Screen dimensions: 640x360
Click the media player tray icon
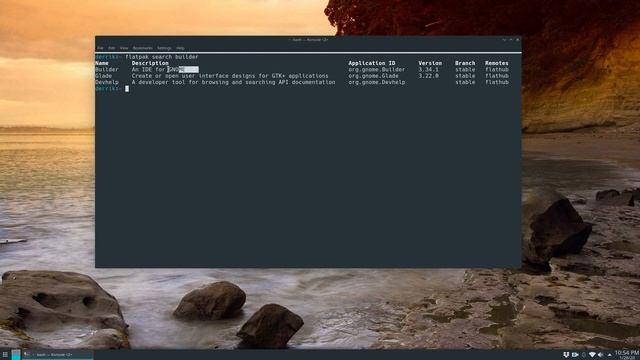pos(575,355)
